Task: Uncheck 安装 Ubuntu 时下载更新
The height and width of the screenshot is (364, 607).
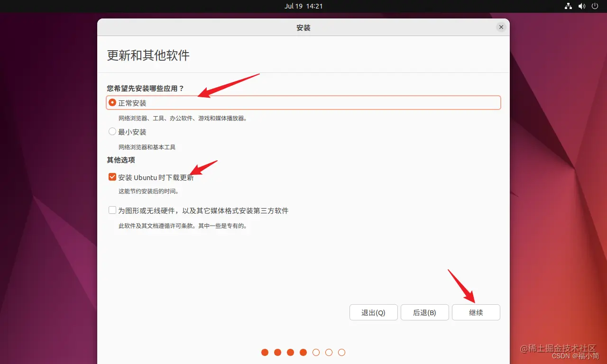Action: pos(112,176)
